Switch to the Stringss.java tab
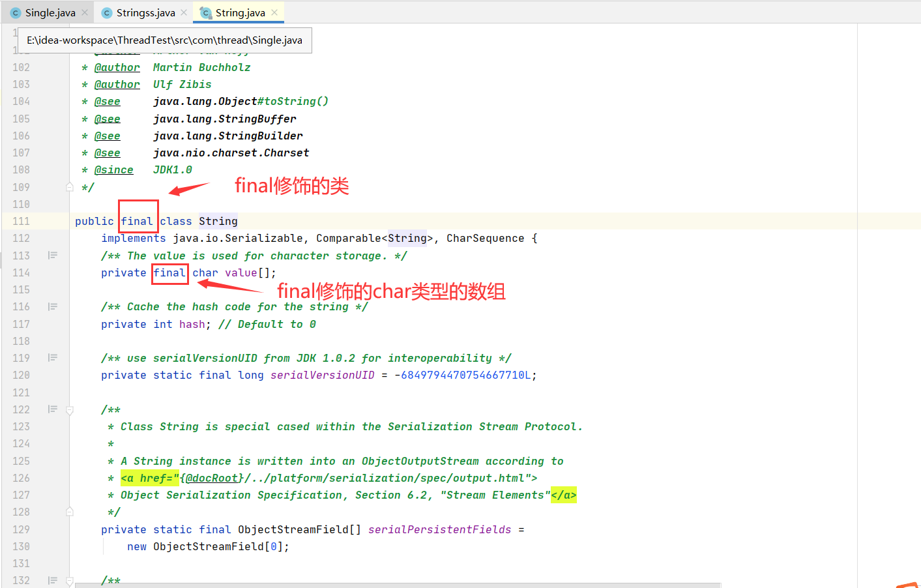 pos(145,12)
